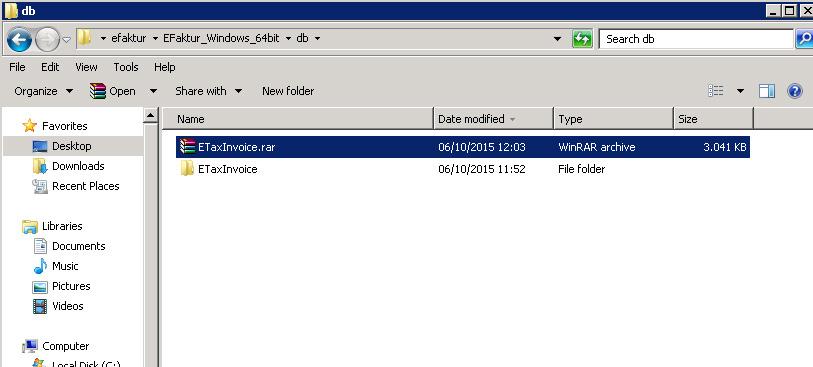Open the Documents library
The image size is (813, 367).
coord(79,246)
